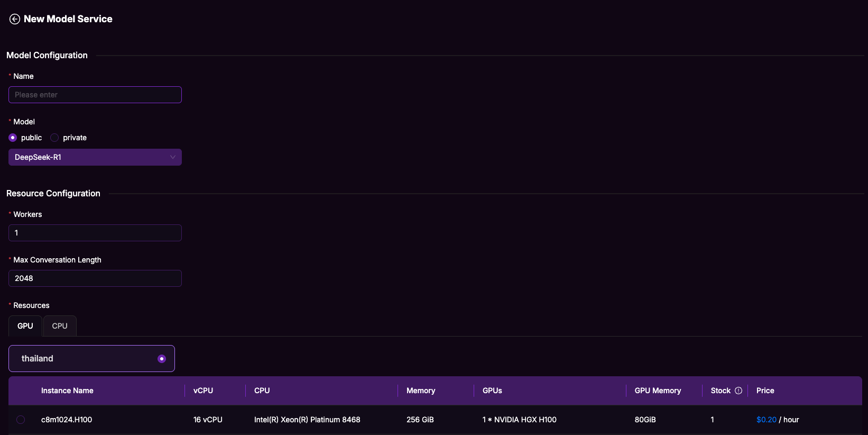Select the private model radio button
868x435 pixels.
point(54,138)
